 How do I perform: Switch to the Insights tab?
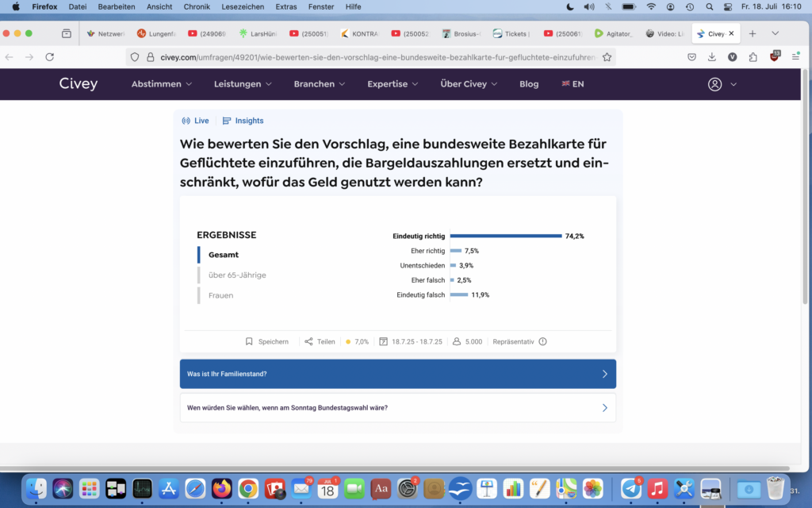(243, 121)
